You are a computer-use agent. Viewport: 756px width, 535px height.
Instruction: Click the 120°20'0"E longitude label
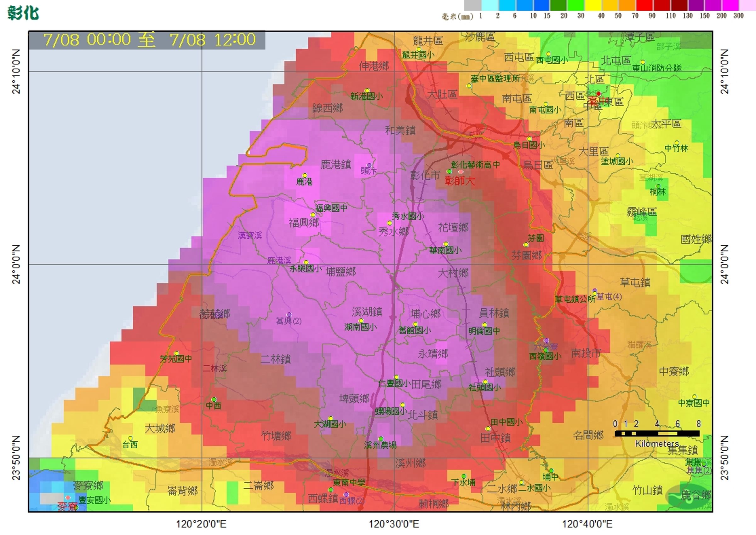click(x=201, y=524)
